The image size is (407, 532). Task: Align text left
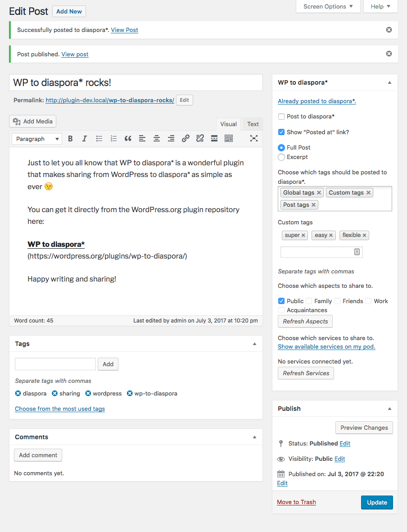pos(142,138)
